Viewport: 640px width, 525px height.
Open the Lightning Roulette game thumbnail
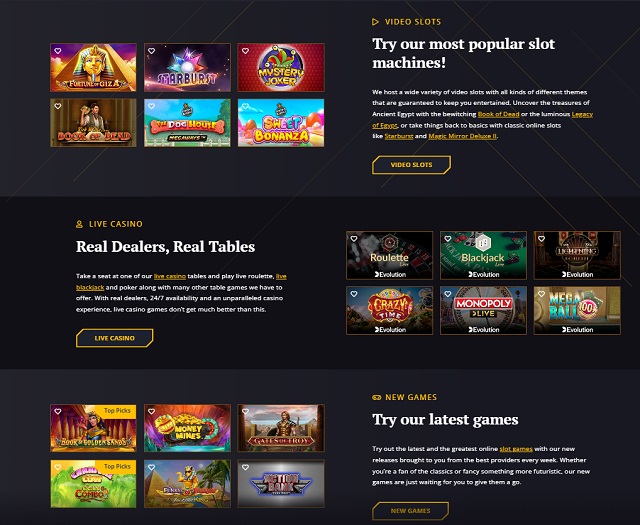(577, 256)
